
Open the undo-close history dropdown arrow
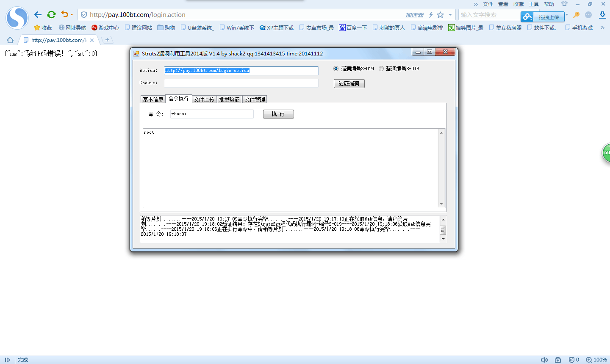pyautogui.click(x=72, y=15)
